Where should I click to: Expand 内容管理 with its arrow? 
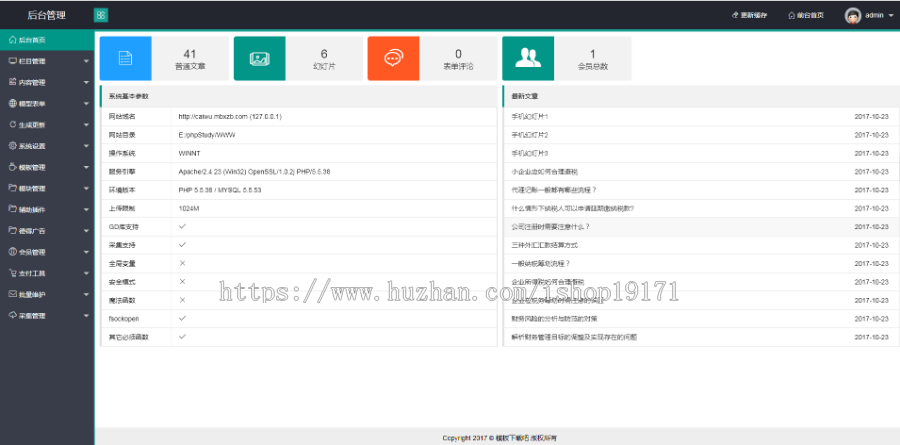pyautogui.click(x=86, y=83)
